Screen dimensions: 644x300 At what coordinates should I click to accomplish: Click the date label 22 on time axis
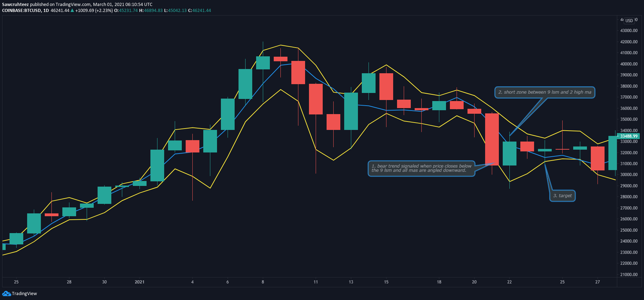[509, 282]
